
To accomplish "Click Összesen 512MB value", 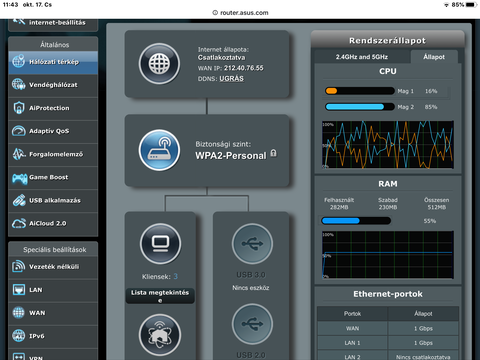I will tap(437, 207).
